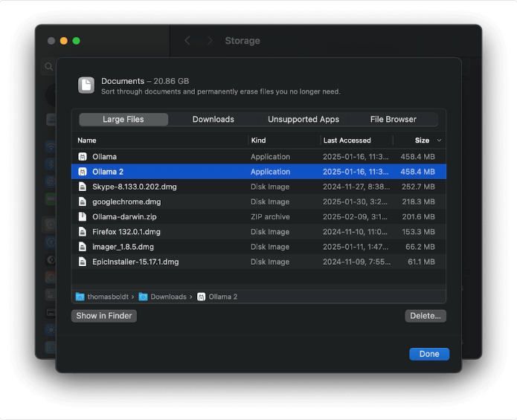Click the back arrow in Storage window
Image resolution: width=517 pixels, height=420 pixels.
point(187,41)
